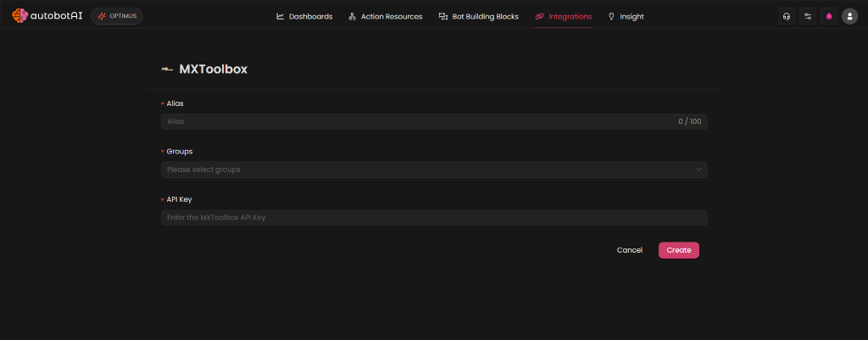Viewport: 868px width, 340px height.
Task: Click the MXToolbox integration icon
Action: pos(167,70)
